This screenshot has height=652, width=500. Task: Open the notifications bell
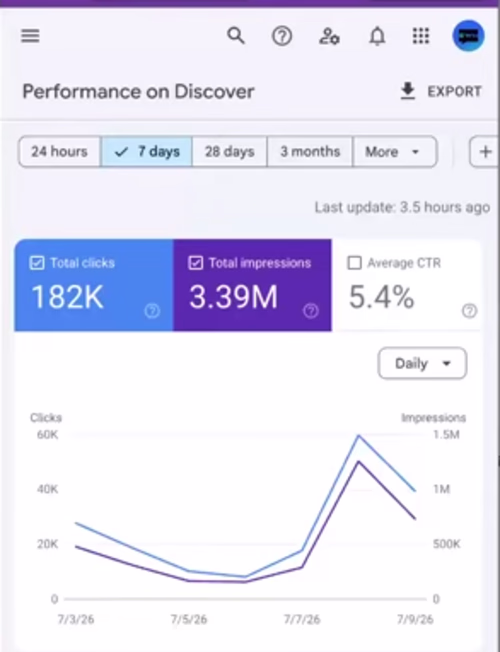[377, 37]
